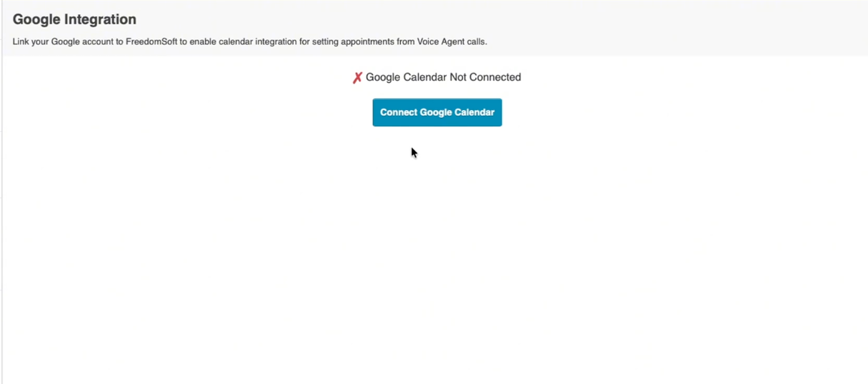Viewport: 868px width, 384px height.
Task: Click the Link your Google account description
Action: (x=249, y=41)
